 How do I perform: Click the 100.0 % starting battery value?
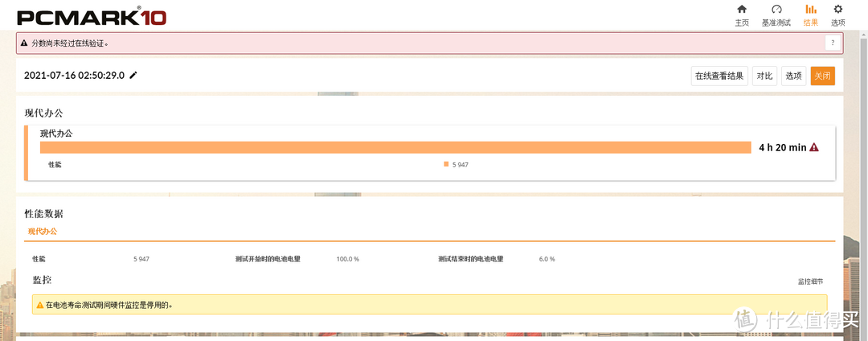[x=348, y=259]
